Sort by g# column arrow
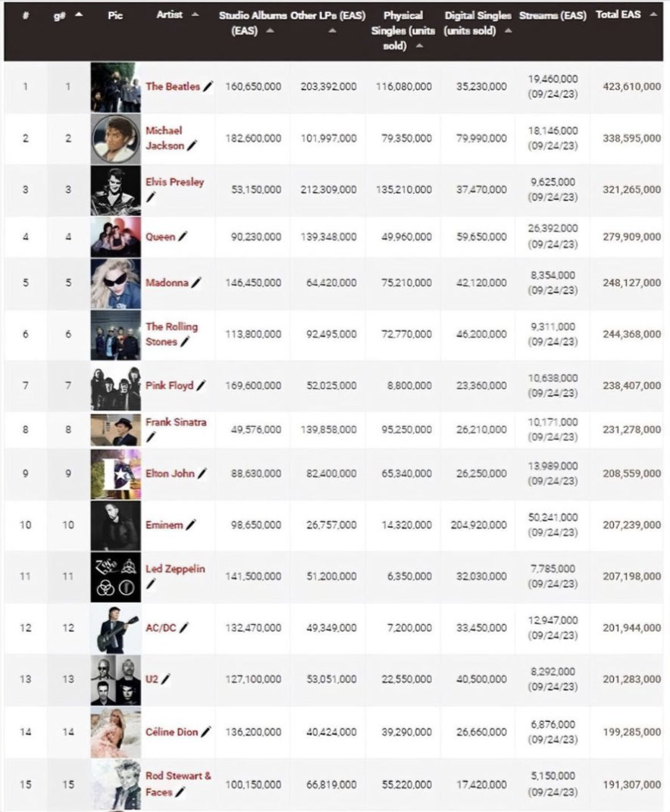This screenshot has height=812, width=670. coord(80,15)
